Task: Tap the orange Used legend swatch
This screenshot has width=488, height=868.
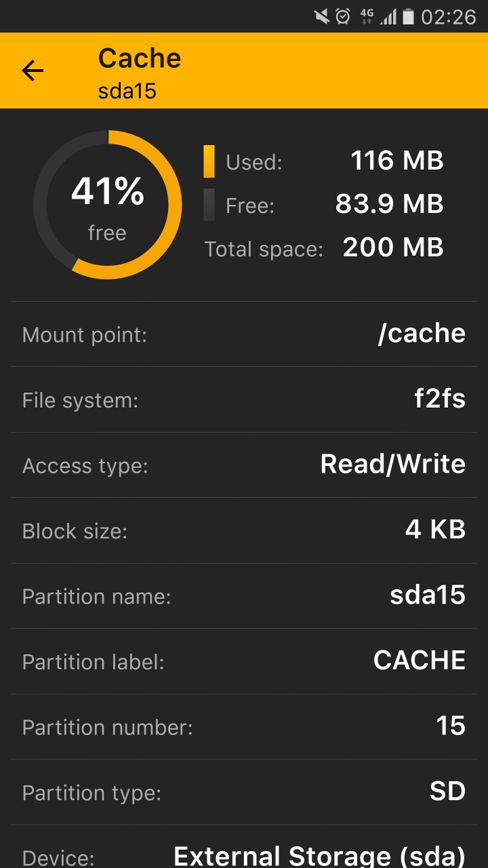Action: tap(209, 161)
